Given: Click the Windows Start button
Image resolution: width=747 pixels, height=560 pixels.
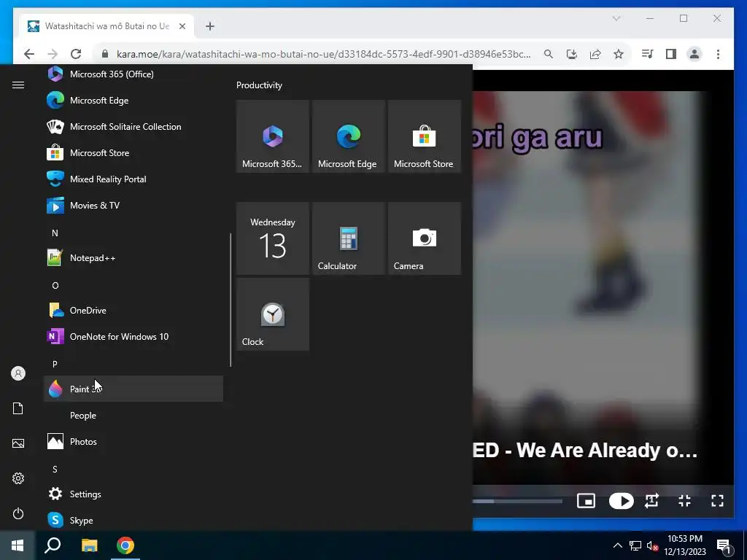Looking at the screenshot, I should pyautogui.click(x=18, y=545).
